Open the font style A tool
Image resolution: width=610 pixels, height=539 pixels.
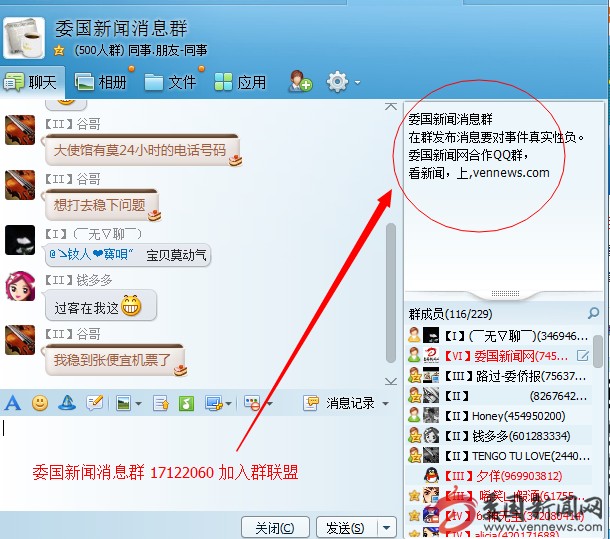click(x=12, y=403)
